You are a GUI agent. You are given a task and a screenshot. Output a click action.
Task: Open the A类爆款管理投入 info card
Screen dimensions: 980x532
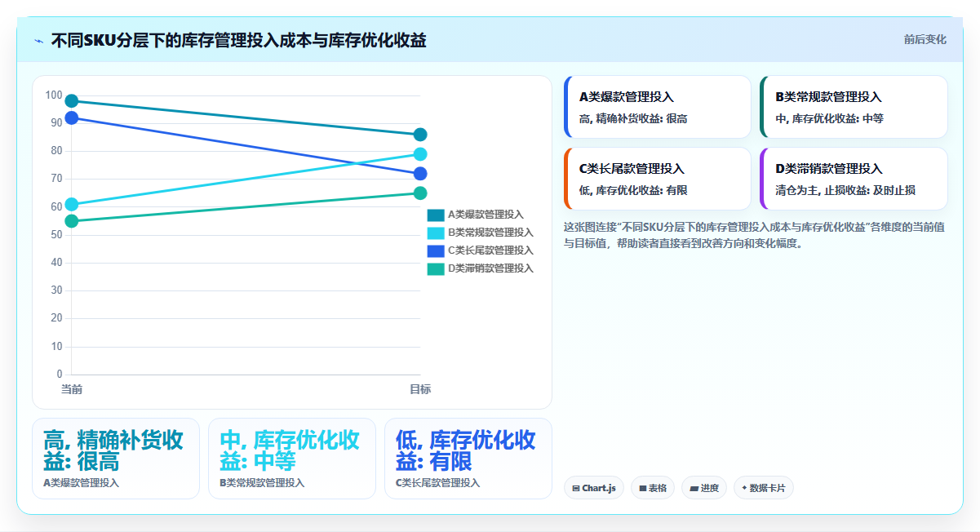pyautogui.click(x=658, y=107)
